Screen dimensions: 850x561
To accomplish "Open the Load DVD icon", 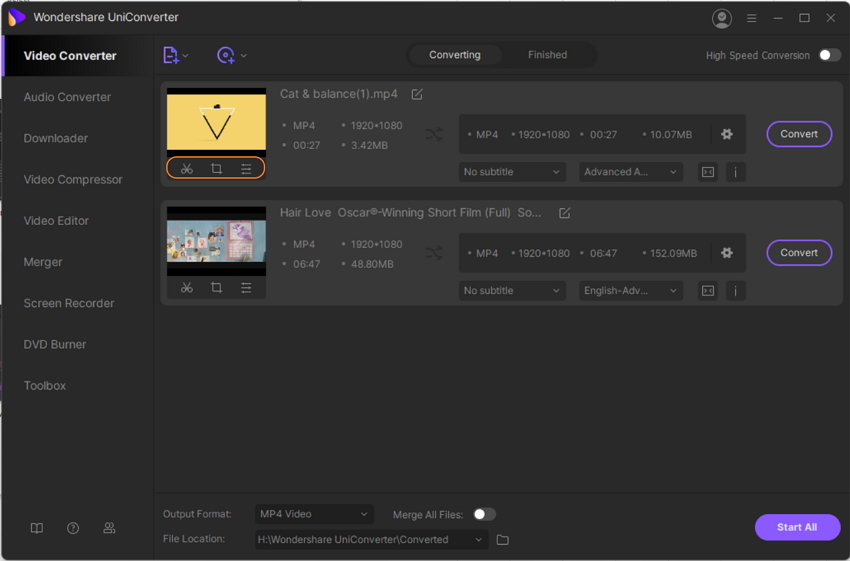I will click(226, 55).
